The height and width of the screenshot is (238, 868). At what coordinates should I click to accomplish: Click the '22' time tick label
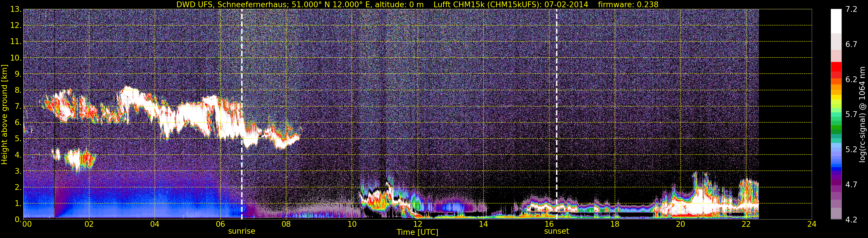pyautogui.click(x=746, y=224)
